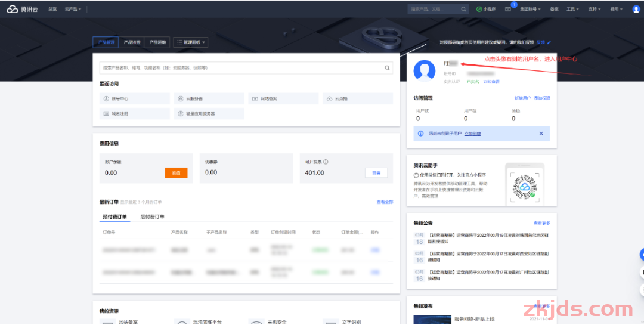Click the product search magnifier icon

tap(387, 68)
